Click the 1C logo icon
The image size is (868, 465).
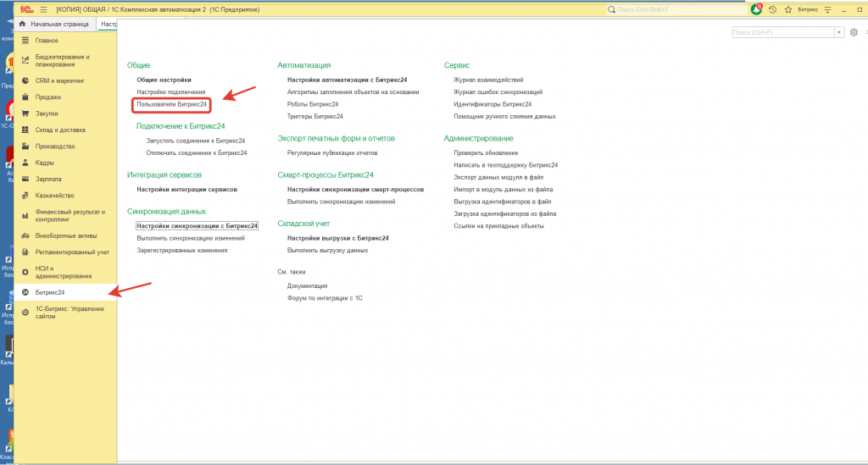pyautogui.click(x=26, y=9)
